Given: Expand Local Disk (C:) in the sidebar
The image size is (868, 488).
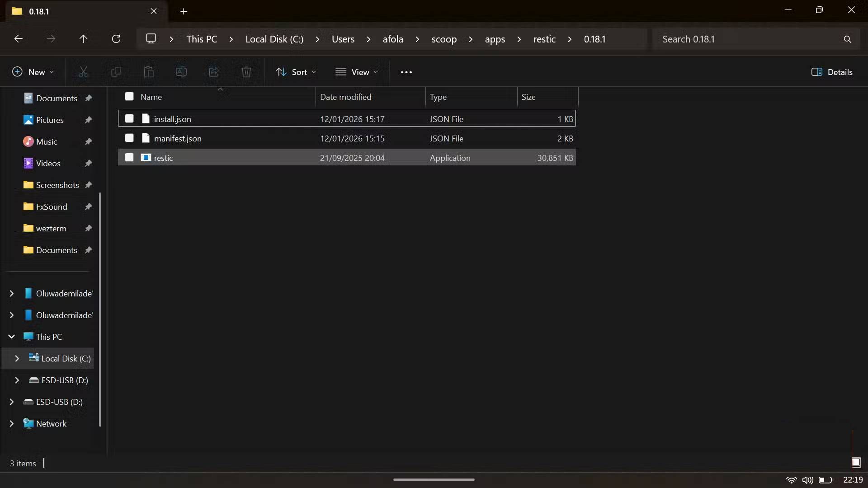Looking at the screenshot, I should (x=17, y=358).
